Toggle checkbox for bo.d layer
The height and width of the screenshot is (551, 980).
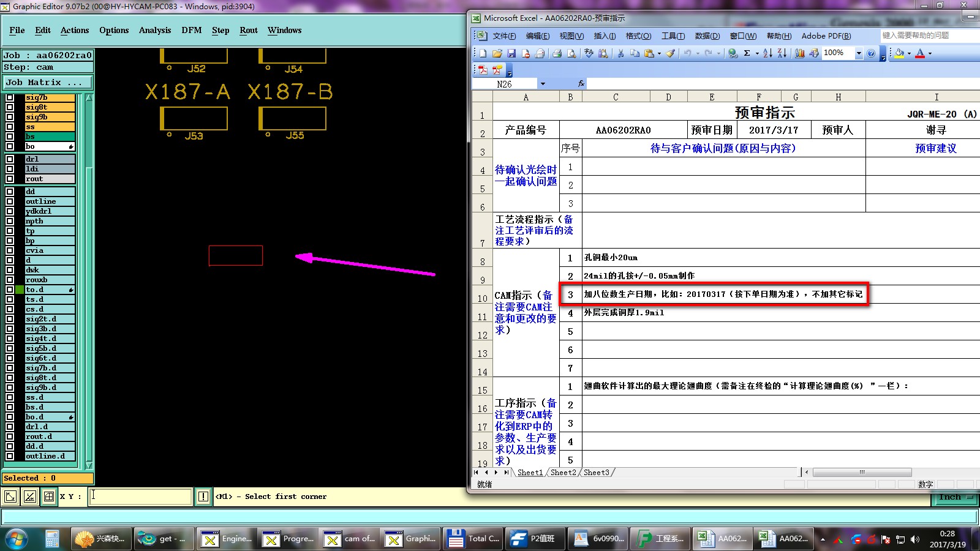point(10,417)
